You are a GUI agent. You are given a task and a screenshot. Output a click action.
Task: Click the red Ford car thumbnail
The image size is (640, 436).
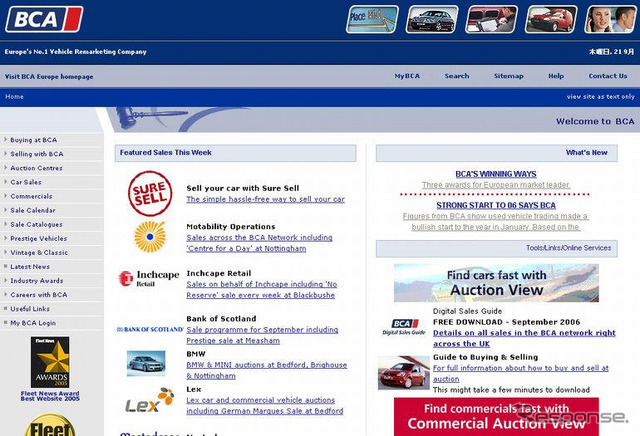pos(403,373)
